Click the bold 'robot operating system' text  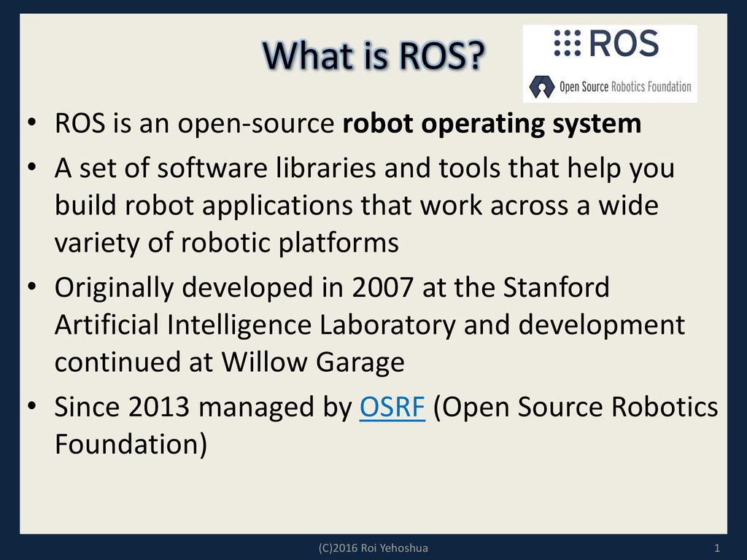(x=492, y=124)
